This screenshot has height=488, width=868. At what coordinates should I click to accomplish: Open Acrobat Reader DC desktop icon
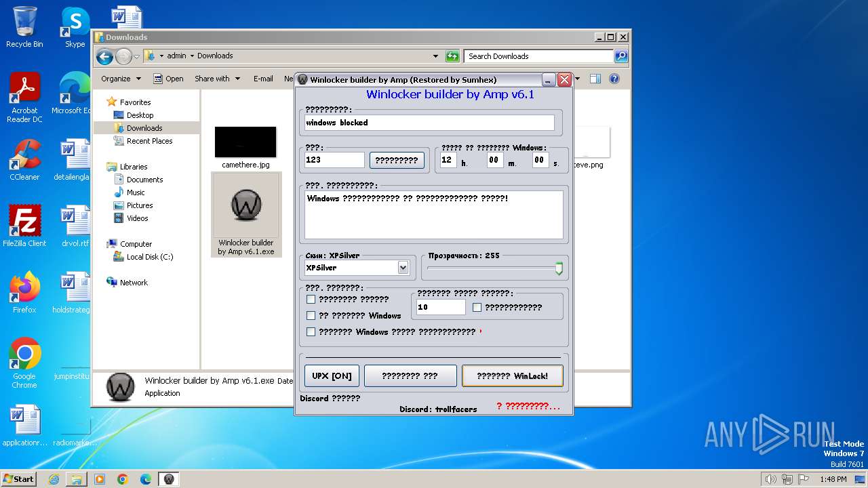pyautogui.click(x=24, y=98)
